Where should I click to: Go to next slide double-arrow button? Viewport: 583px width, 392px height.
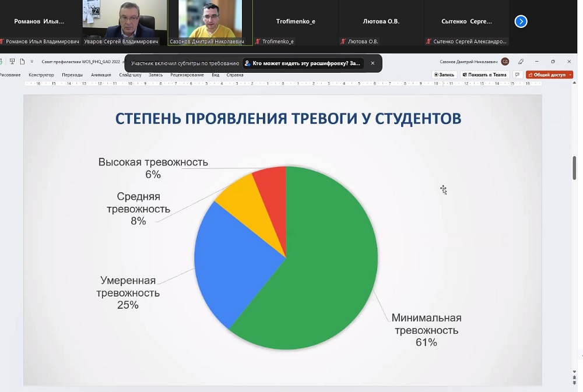(x=574, y=383)
